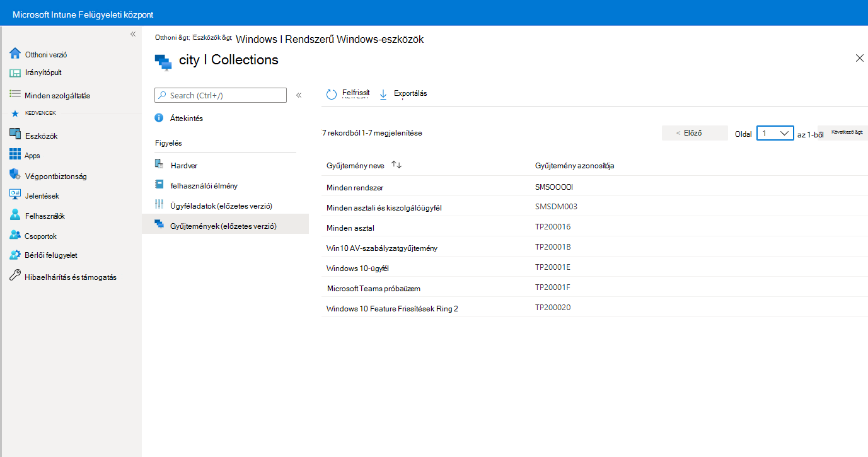Viewport: 868px width, 457px height.
Task: Click the Eszközök devices icon in sidebar
Action: [x=15, y=134]
